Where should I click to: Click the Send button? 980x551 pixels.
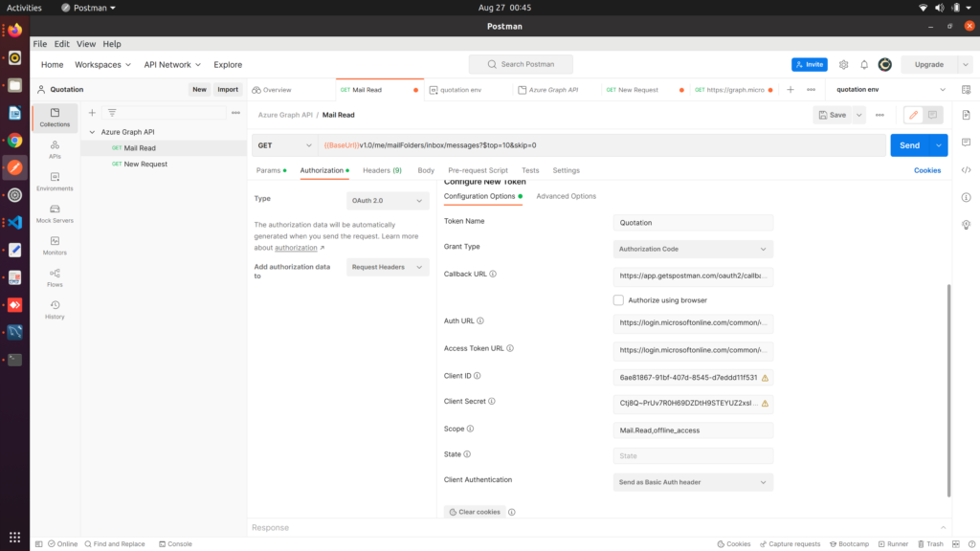(x=909, y=145)
